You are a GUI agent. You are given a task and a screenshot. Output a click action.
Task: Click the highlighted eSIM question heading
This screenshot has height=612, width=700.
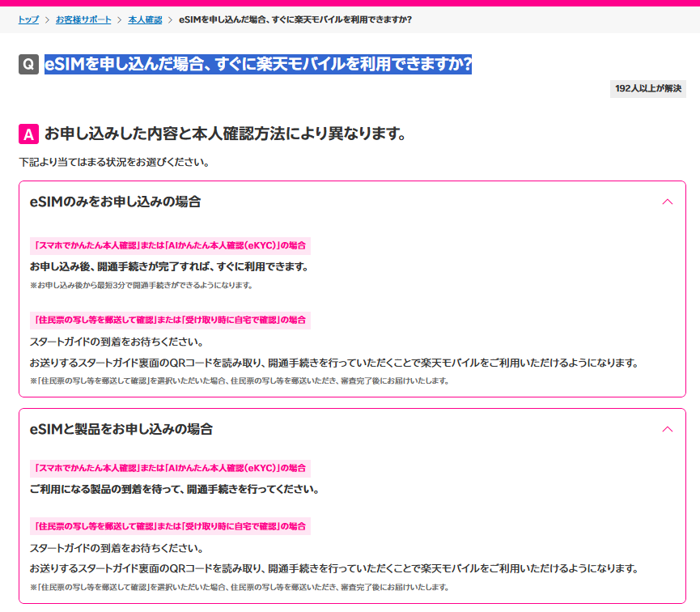pyautogui.click(x=257, y=64)
